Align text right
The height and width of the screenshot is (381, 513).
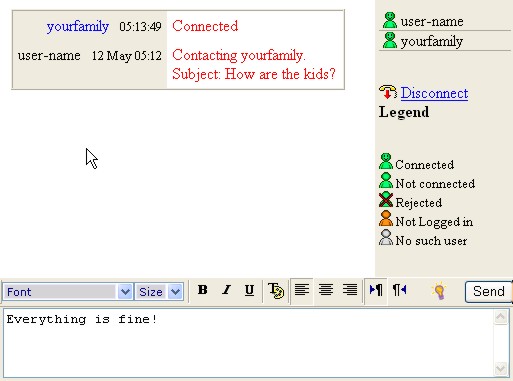pyautogui.click(x=350, y=290)
